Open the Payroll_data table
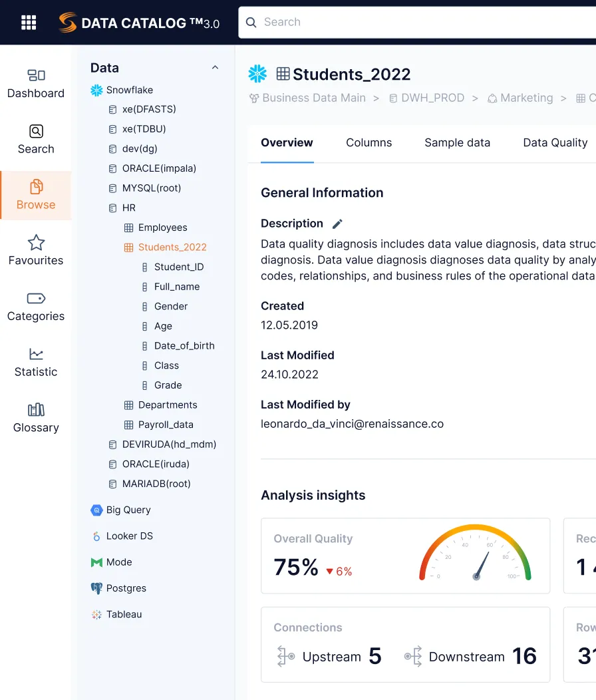Viewport: 596px width, 700px height. [158, 425]
